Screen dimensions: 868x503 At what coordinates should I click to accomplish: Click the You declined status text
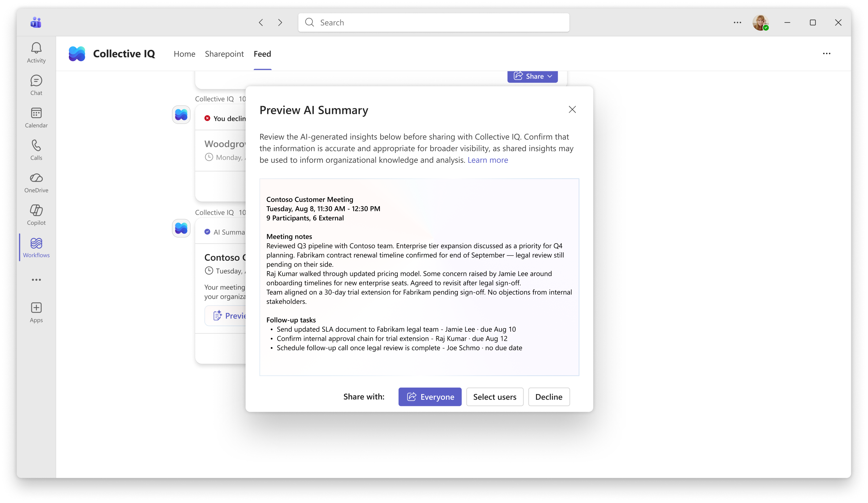coord(229,119)
